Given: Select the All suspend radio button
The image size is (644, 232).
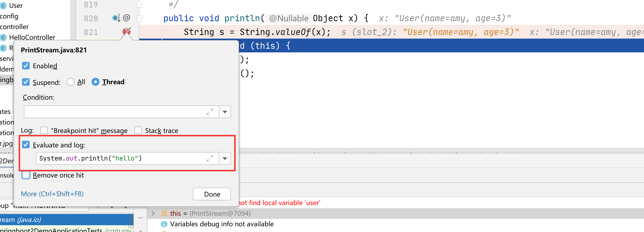Looking at the screenshot, I should coord(71,82).
